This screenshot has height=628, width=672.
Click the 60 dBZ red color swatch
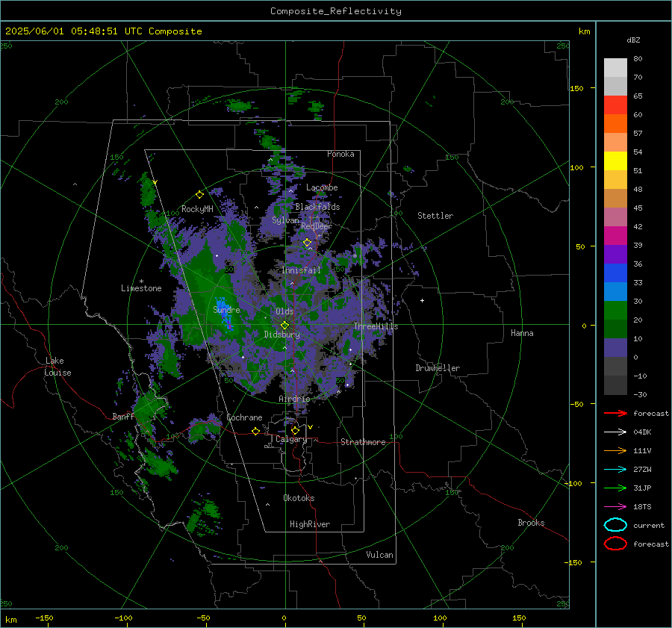615,105
